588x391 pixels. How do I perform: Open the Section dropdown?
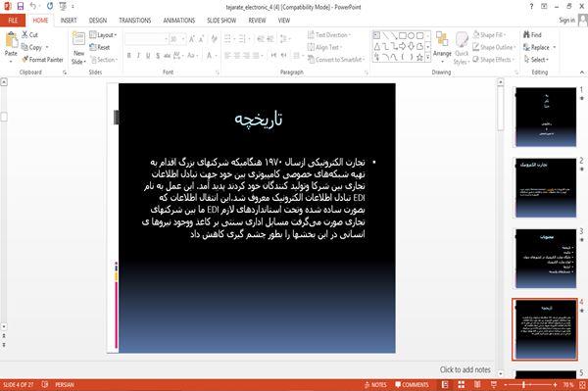tap(104, 60)
